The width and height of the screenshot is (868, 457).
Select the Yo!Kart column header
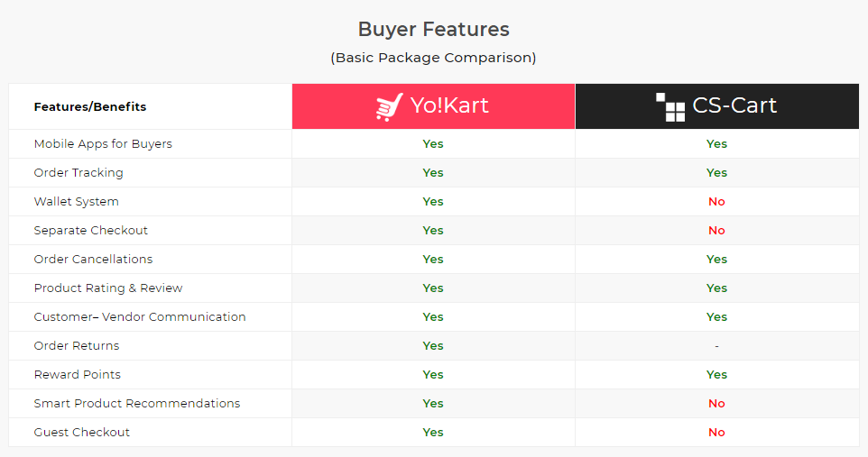[x=433, y=106]
